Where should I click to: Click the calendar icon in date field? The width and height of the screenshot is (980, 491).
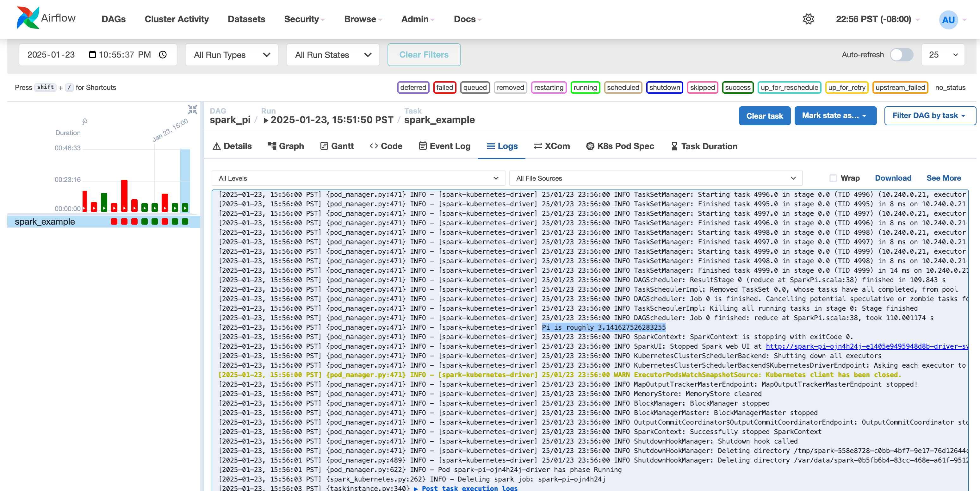point(92,54)
